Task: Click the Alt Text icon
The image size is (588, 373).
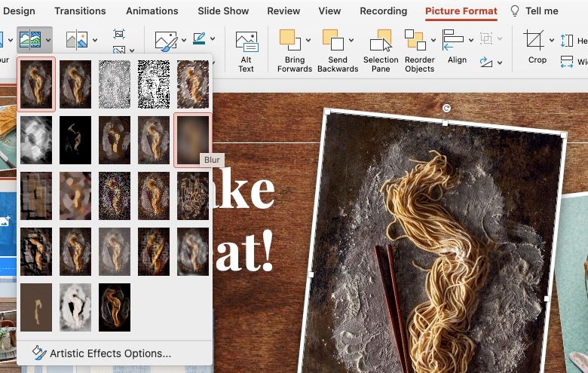Action: click(247, 44)
